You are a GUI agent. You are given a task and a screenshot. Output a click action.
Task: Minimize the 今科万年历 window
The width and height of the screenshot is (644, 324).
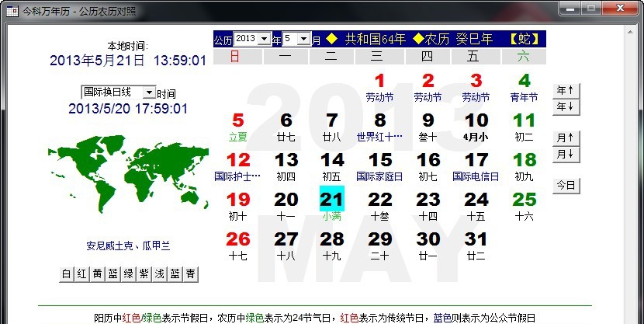click(x=570, y=9)
